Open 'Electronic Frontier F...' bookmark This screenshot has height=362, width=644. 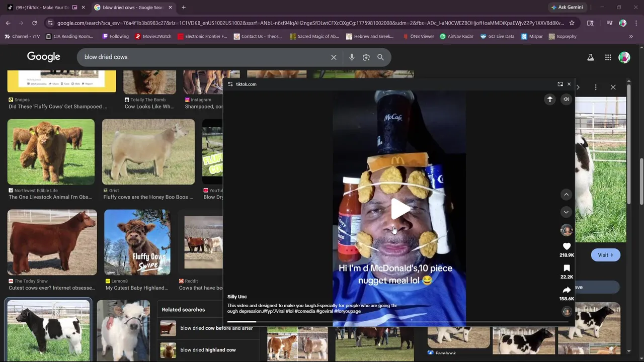pyautogui.click(x=202, y=36)
